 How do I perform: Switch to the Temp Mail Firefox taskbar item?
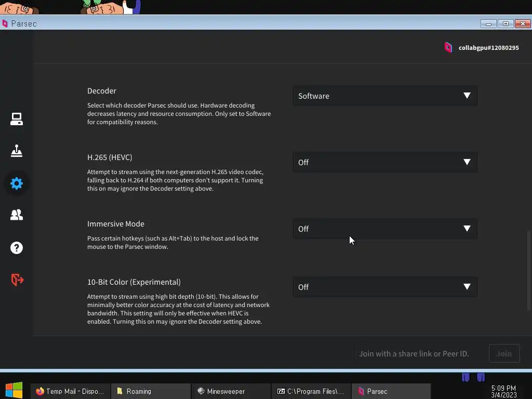[70, 391]
